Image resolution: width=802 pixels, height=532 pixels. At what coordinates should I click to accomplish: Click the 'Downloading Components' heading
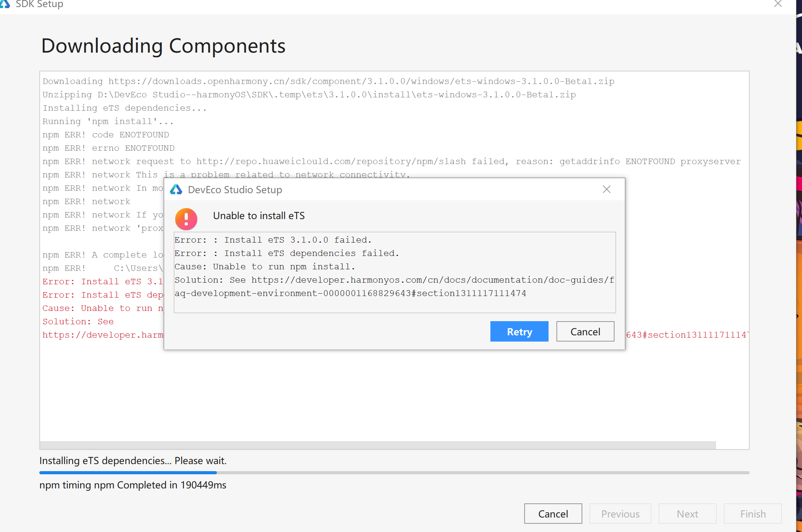pyautogui.click(x=163, y=46)
